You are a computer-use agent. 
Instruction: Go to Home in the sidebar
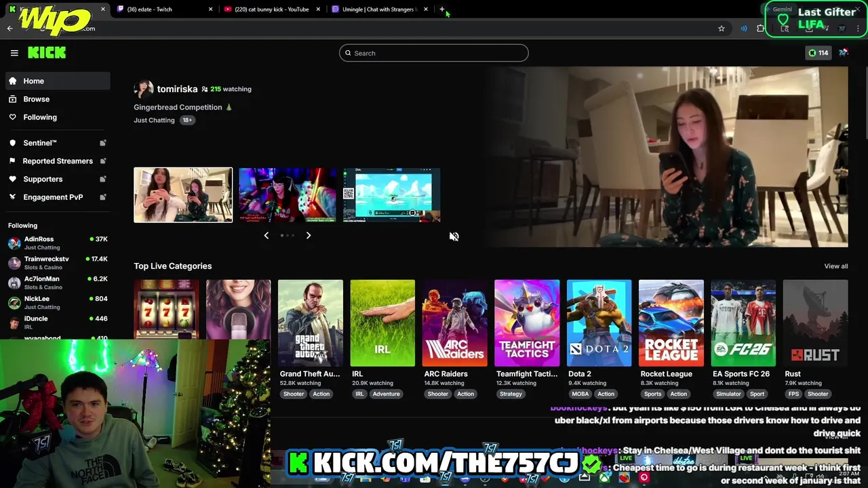pyautogui.click(x=58, y=81)
